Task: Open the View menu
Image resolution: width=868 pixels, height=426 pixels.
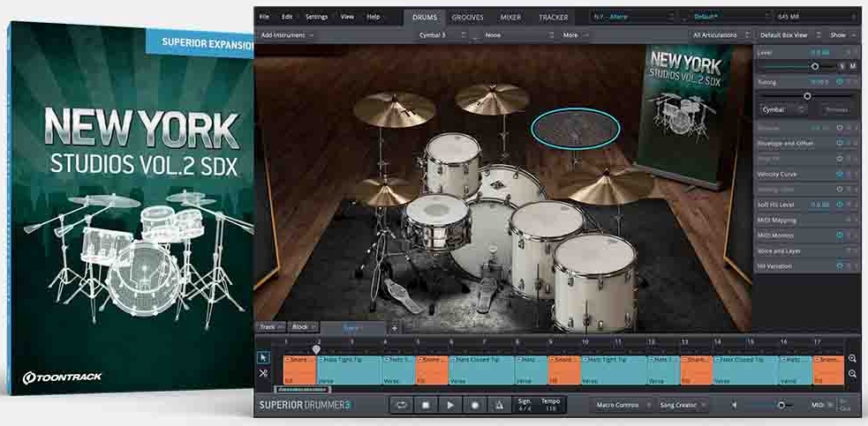Action: click(x=347, y=17)
